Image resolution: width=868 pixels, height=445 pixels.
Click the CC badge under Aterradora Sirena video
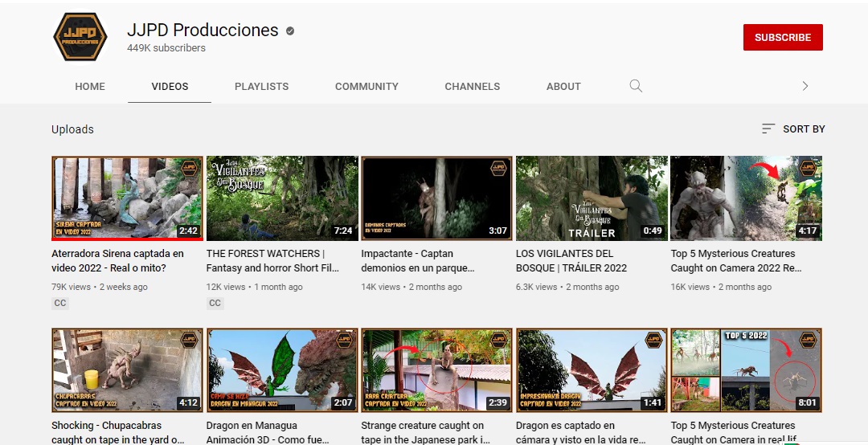(x=59, y=303)
